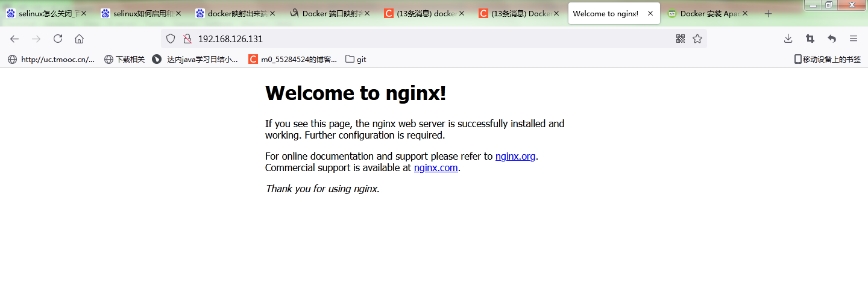Click the insecure connection lock icon

point(187,39)
